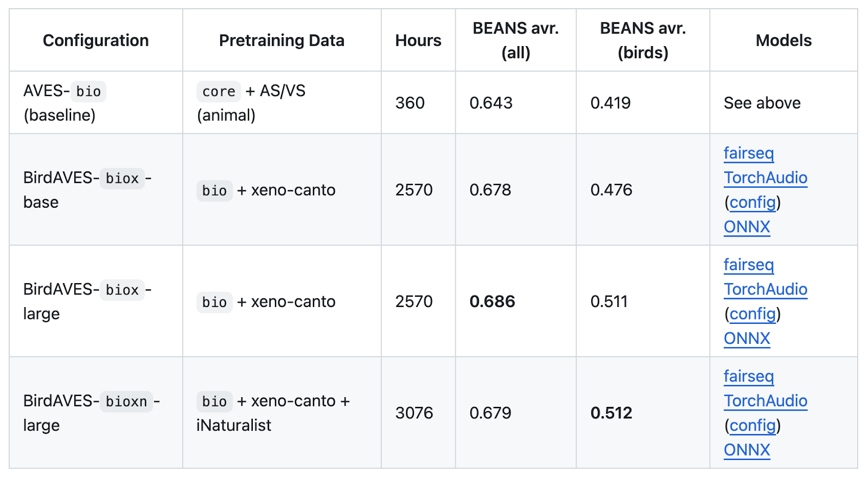Click the bold 0.512 birds score
The width and height of the screenshot is (868, 479).
pos(611,413)
